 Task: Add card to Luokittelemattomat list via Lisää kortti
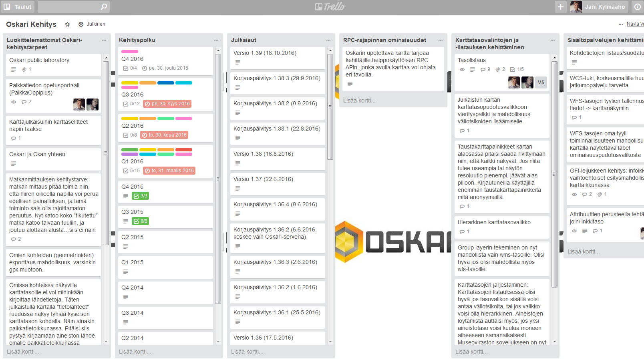[x=23, y=352]
